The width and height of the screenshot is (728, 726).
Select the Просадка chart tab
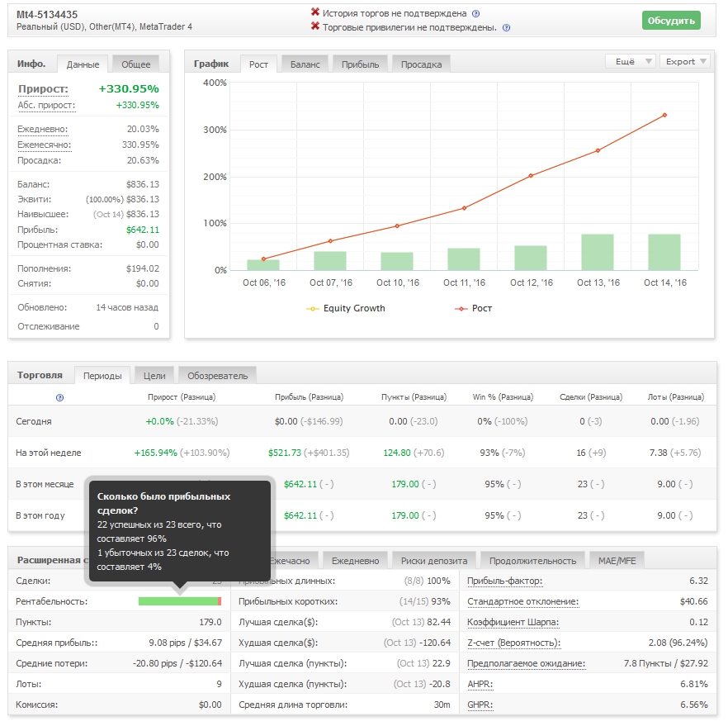click(x=421, y=64)
